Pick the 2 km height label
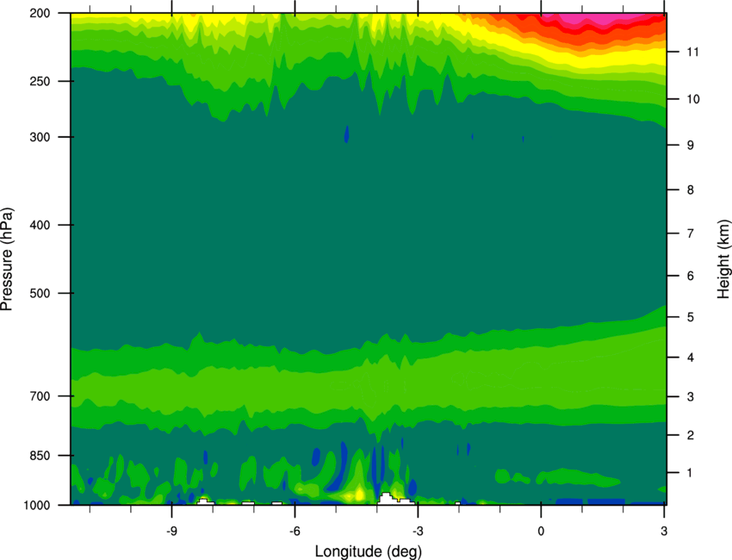This screenshot has width=732, height=560. click(690, 435)
